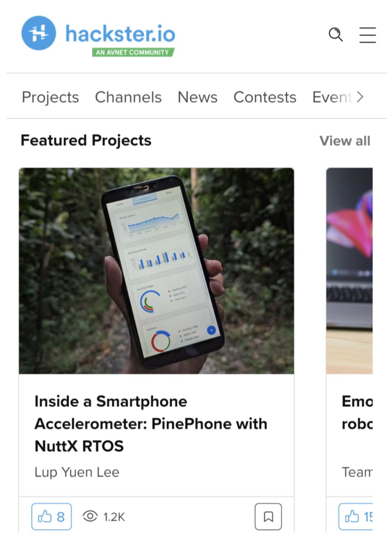This screenshot has height=539, width=392.
Task: Open the Inside a Smartphone Accelerometer title
Action: [x=151, y=423]
